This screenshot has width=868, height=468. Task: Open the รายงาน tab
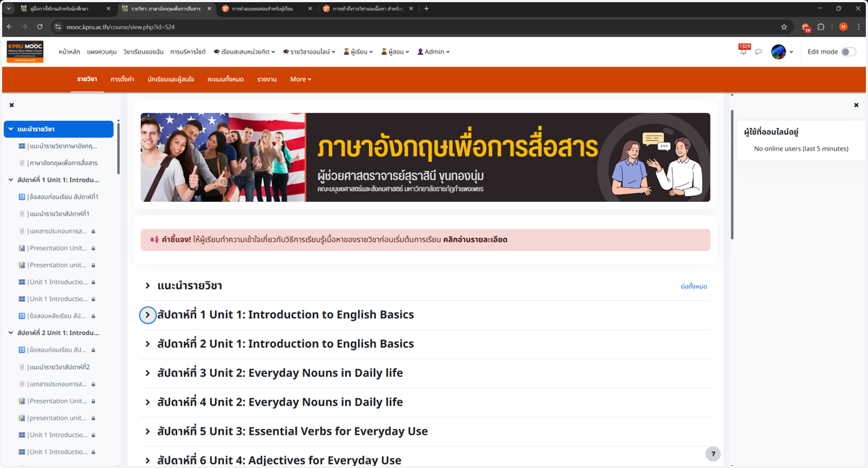(x=267, y=79)
